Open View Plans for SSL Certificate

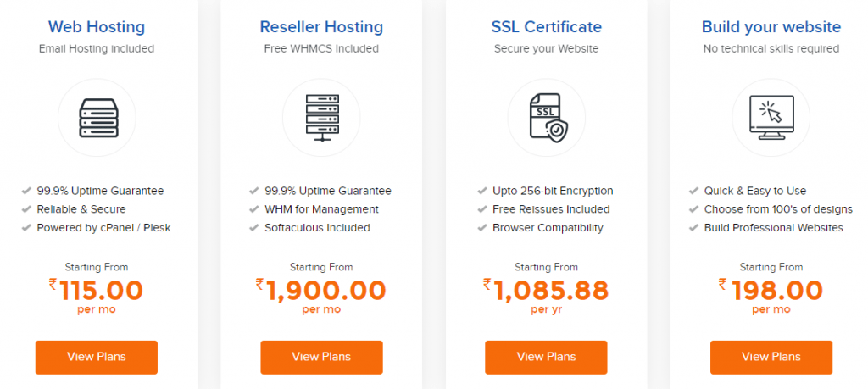[x=547, y=357]
